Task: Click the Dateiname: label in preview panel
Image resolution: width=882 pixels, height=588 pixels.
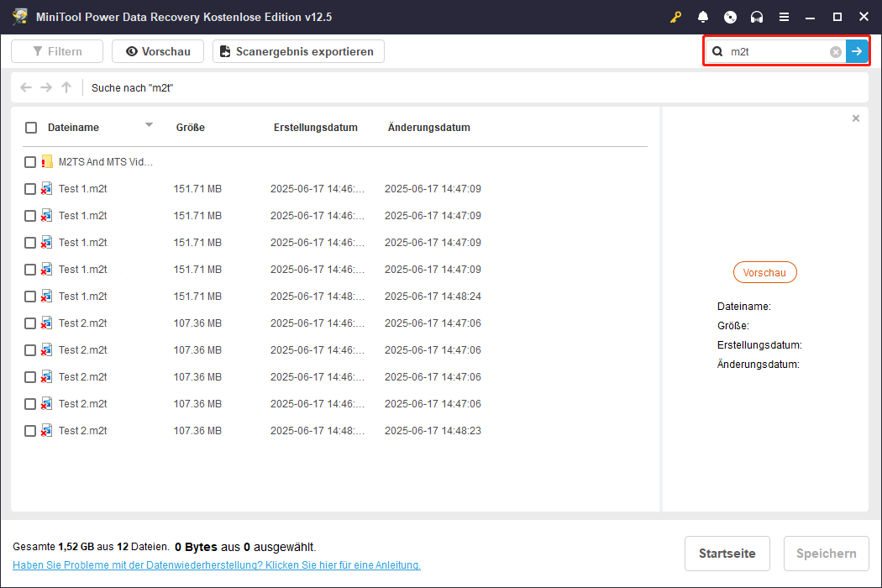Action: [743, 307]
